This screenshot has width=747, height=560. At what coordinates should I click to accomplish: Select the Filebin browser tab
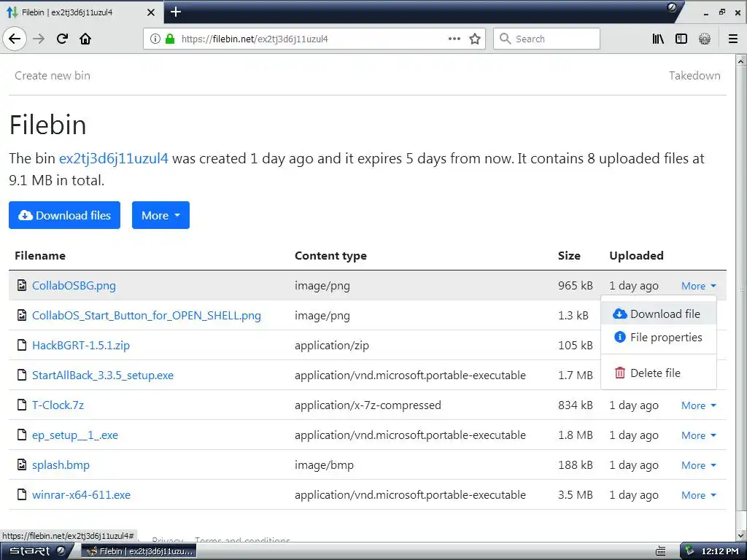pos(82,12)
